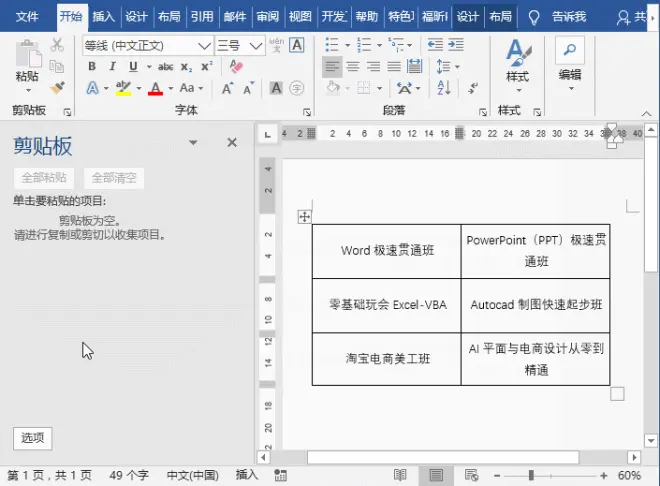Open highlight color dropdown arrow

pyautogui.click(x=139, y=88)
